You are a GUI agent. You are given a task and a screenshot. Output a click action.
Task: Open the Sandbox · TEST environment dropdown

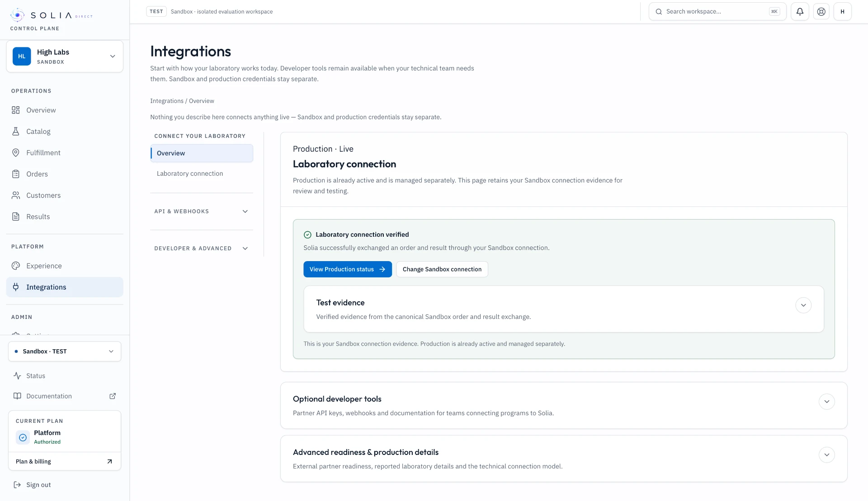pyautogui.click(x=65, y=351)
